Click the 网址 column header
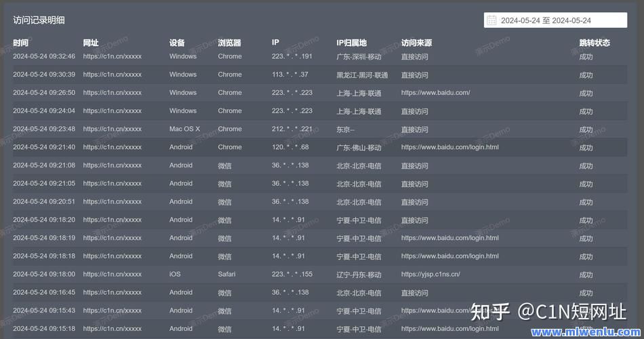Viewport: 644px width, 339px height. 90,43
